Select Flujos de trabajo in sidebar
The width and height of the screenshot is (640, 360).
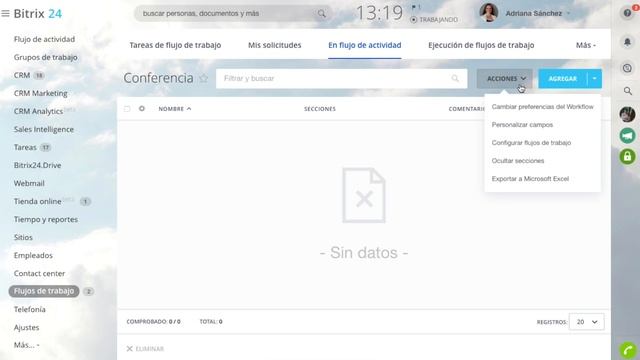(x=44, y=291)
